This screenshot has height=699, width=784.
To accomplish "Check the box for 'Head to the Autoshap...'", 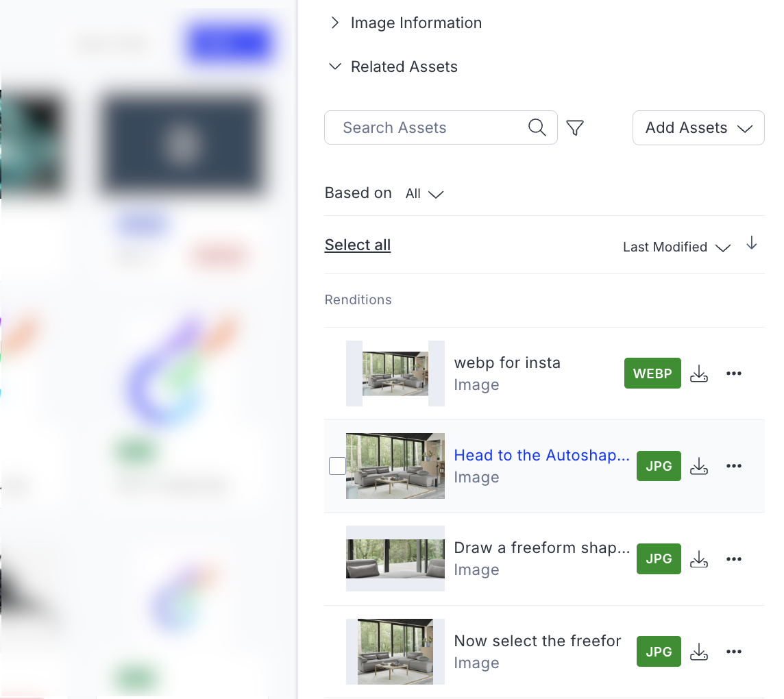I will tap(337, 466).
